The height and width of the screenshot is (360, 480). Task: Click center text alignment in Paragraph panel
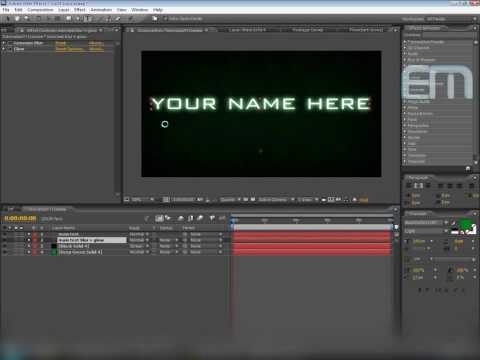tap(418, 186)
